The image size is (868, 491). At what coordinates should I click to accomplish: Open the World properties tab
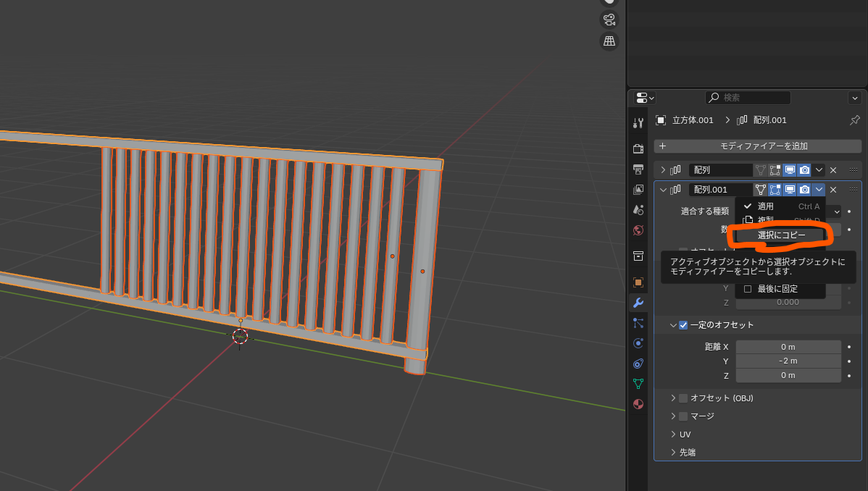pyautogui.click(x=638, y=230)
